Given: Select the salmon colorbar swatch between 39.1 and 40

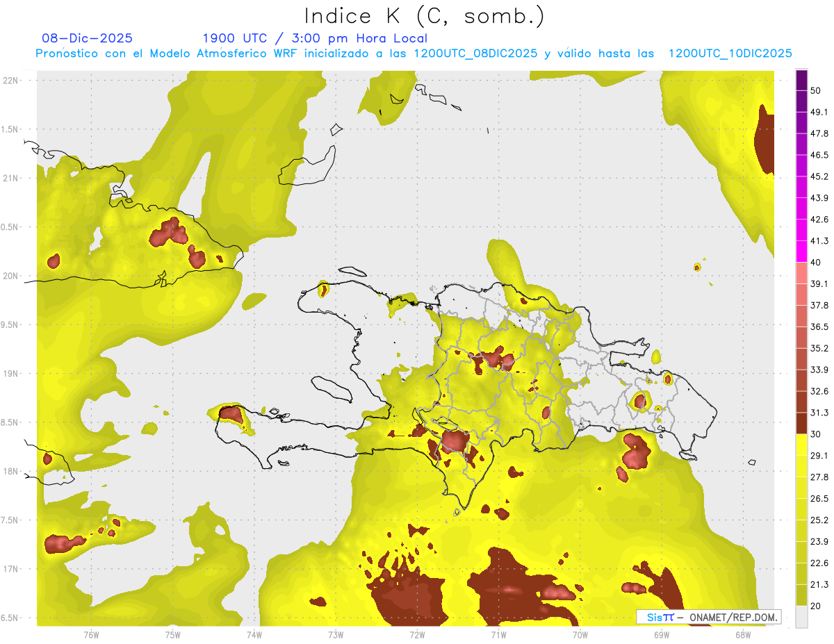Looking at the screenshot, I should (x=802, y=273).
